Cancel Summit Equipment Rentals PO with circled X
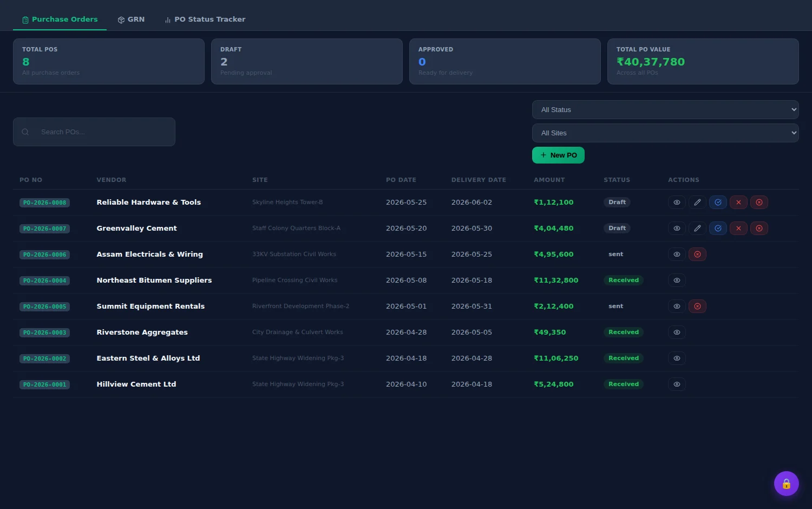The width and height of the screenshot is (812, 509). (x=697, y=306)
